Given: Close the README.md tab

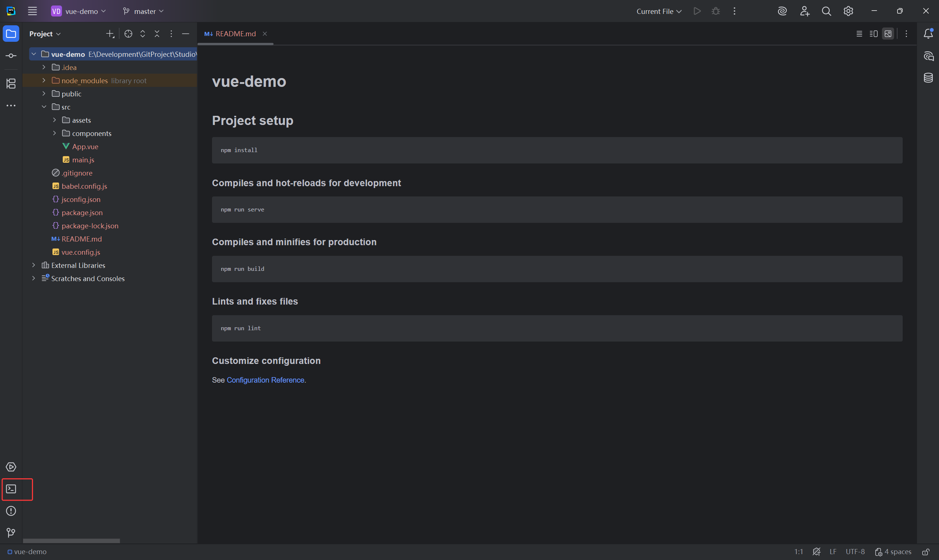Looking at the screenshot, I should tap(265, 34).
